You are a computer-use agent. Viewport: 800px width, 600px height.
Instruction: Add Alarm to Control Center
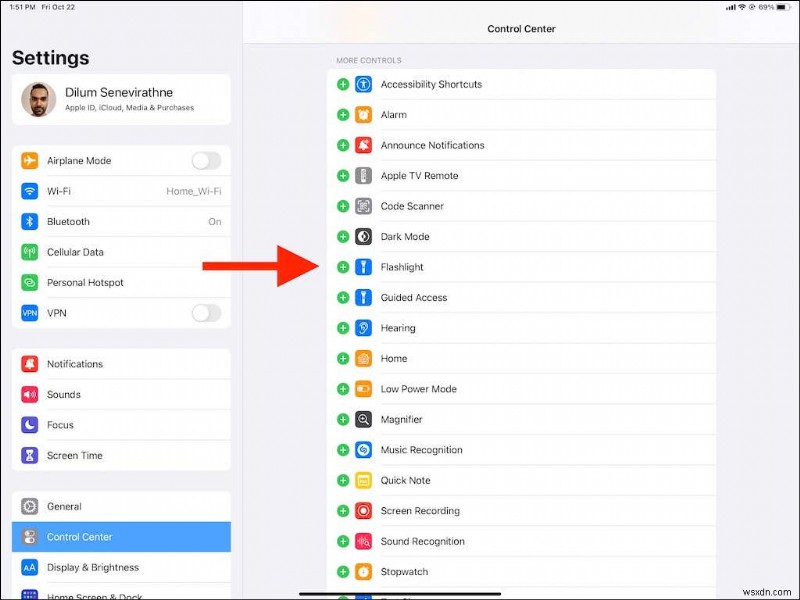point(343,114)
